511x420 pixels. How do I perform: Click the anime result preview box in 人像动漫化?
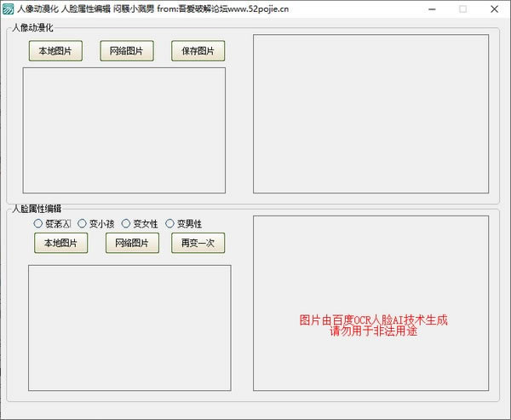370,114
